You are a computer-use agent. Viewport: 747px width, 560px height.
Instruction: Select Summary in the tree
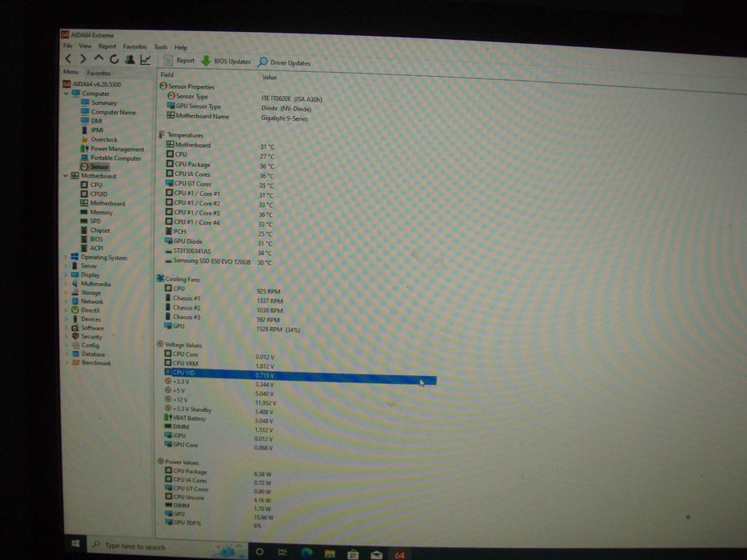point(98,103)
